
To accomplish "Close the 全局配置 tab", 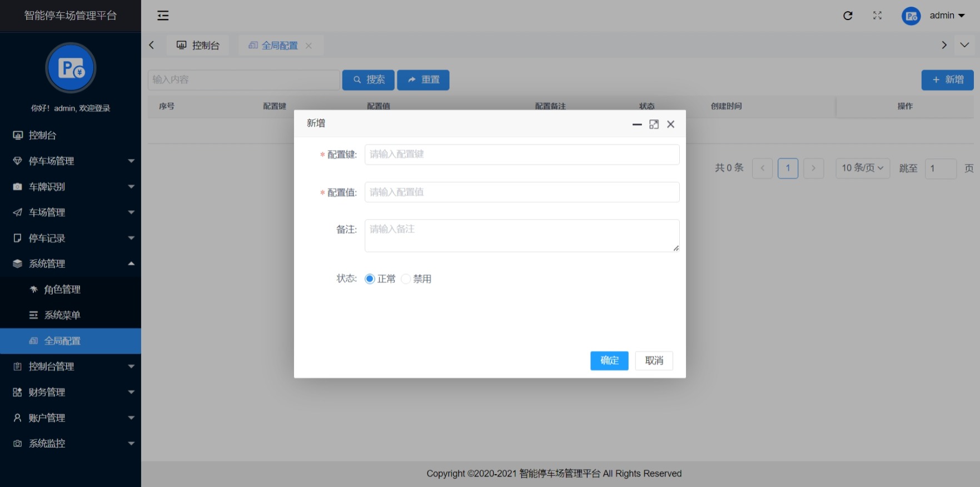I will [309, 46].
